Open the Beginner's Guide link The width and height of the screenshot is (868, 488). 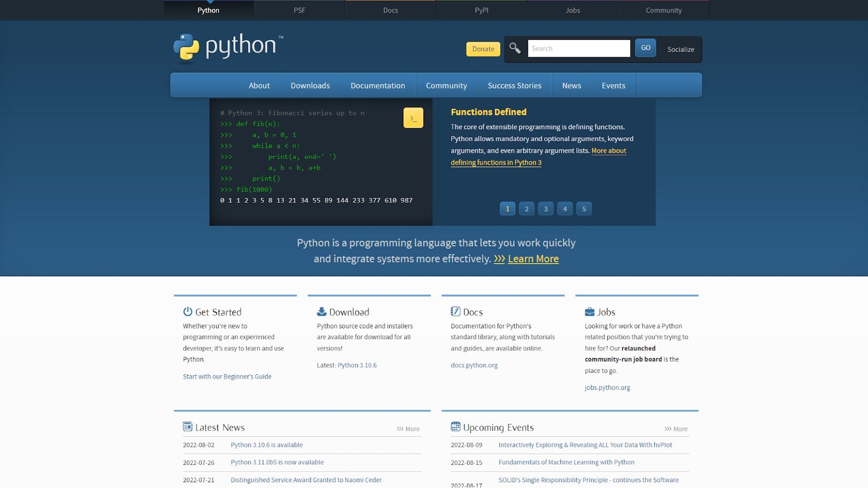227,377
